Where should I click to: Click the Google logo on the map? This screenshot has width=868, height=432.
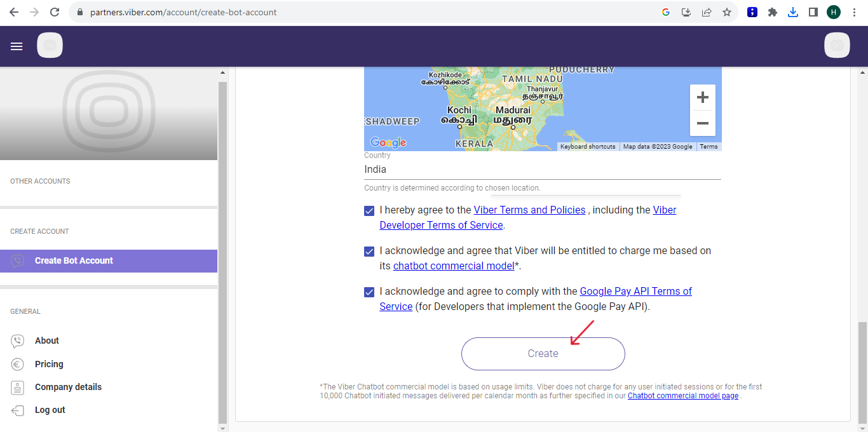[387, 142]
